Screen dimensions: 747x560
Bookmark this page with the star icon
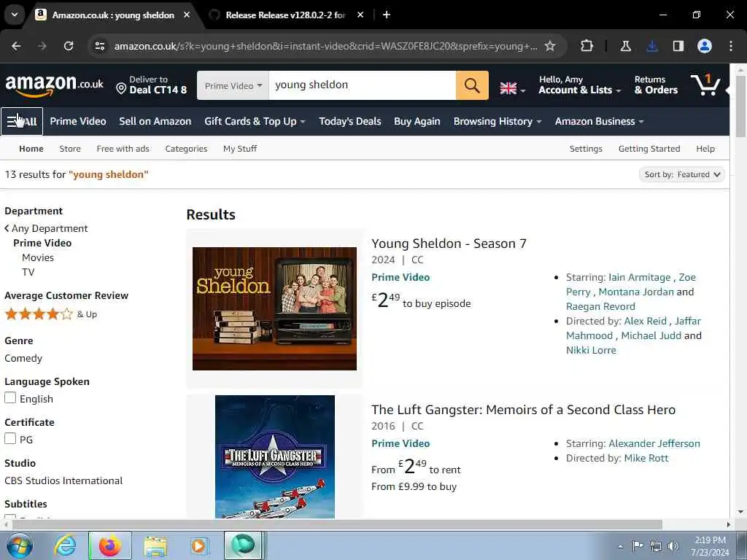pyautogui.click(x=550, y=46)
